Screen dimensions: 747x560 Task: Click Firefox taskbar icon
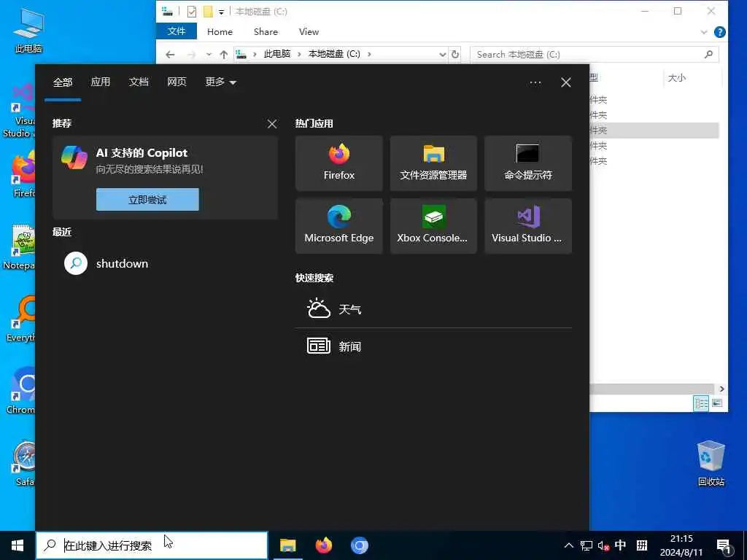(x=323, y=545)
